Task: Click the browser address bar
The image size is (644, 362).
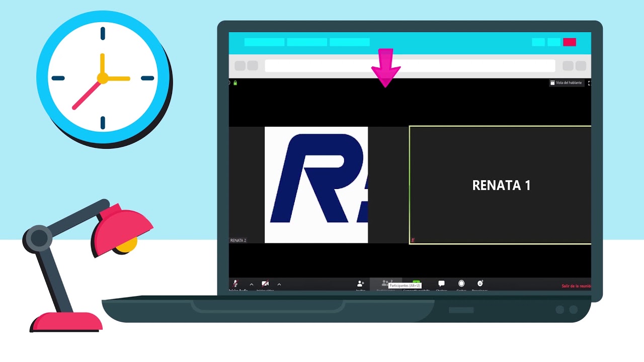Action: [x=410, y=66]
